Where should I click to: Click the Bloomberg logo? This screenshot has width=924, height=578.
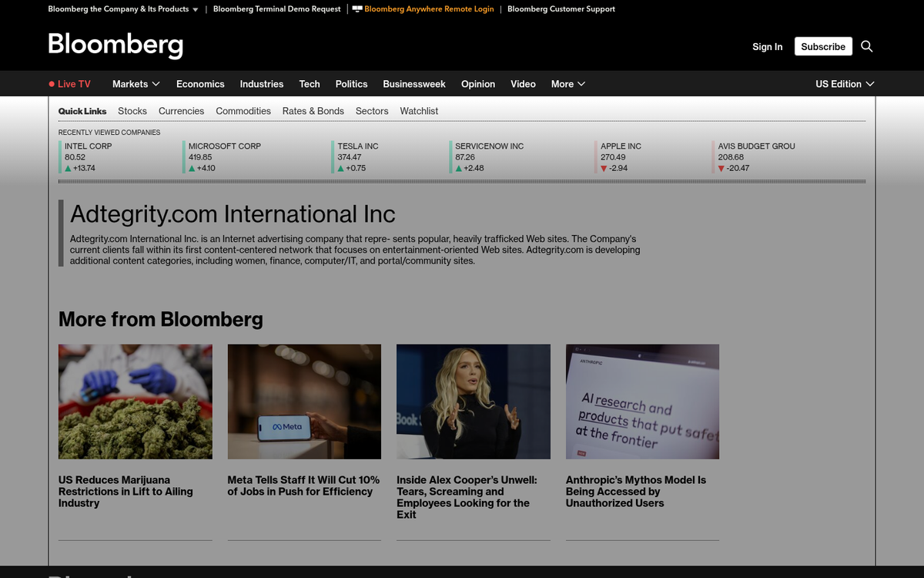tap(115, 45)
